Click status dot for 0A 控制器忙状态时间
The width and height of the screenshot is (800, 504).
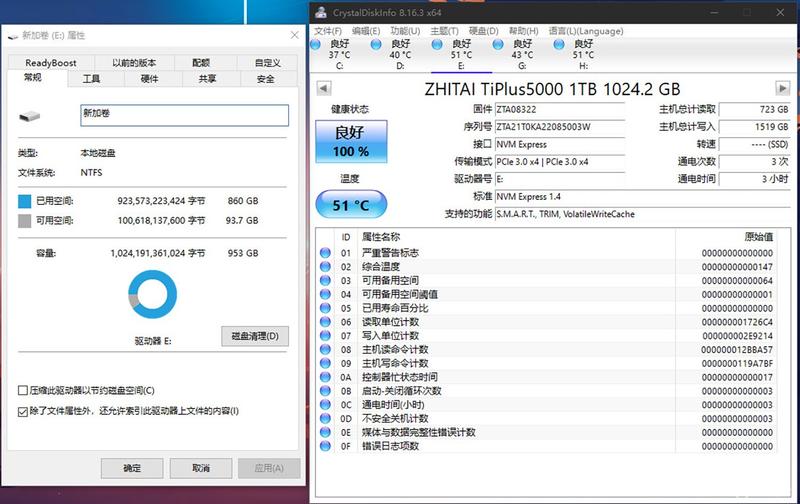(x=325, y=376)
